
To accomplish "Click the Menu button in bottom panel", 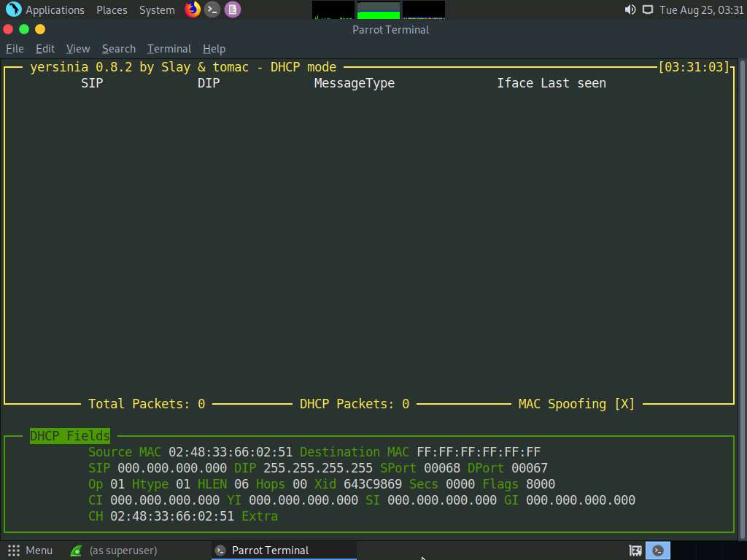I will [x=30, y=551].
